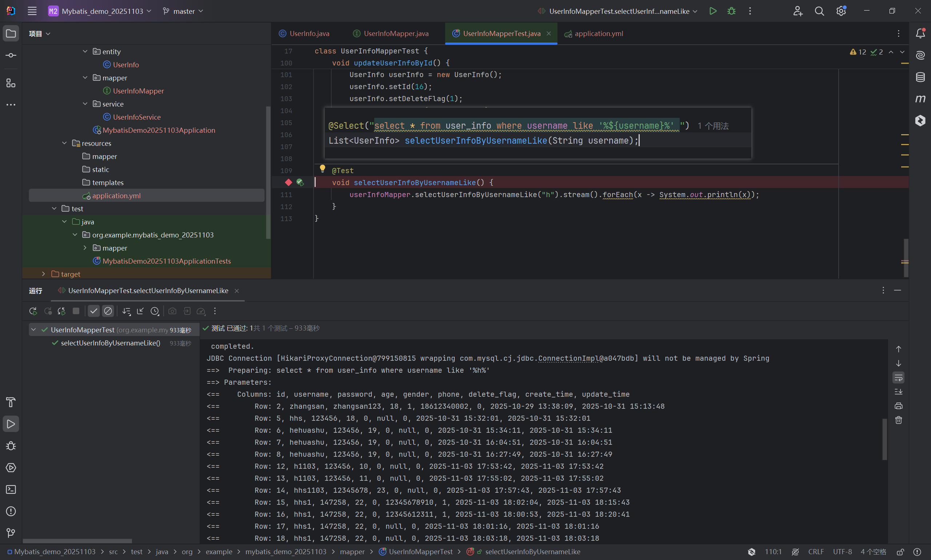Expand the target folder

tap(43, 274)
